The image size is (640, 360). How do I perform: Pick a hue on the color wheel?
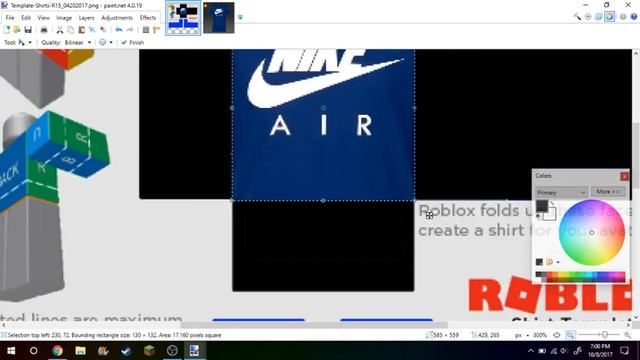coord(591,233)
